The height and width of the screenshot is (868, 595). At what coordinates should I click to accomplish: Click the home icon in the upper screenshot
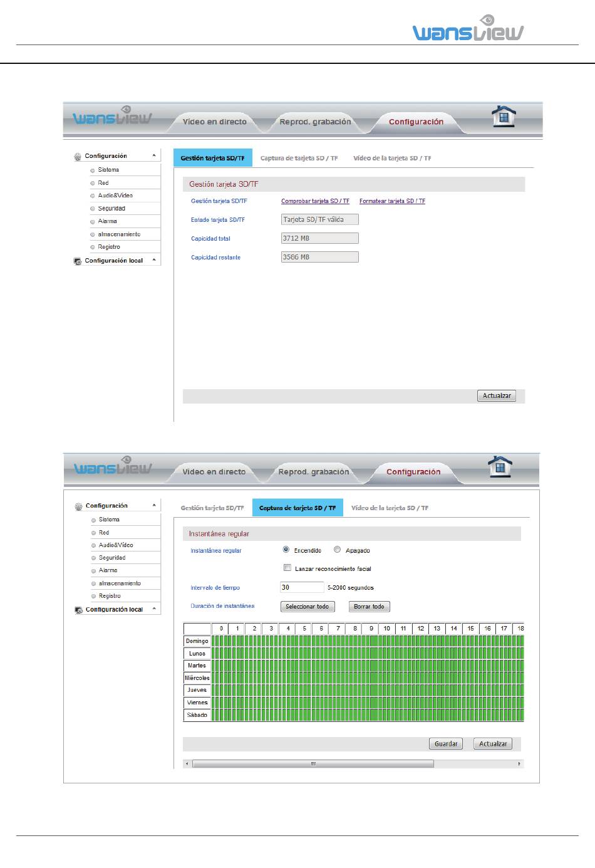coord(503,117)
